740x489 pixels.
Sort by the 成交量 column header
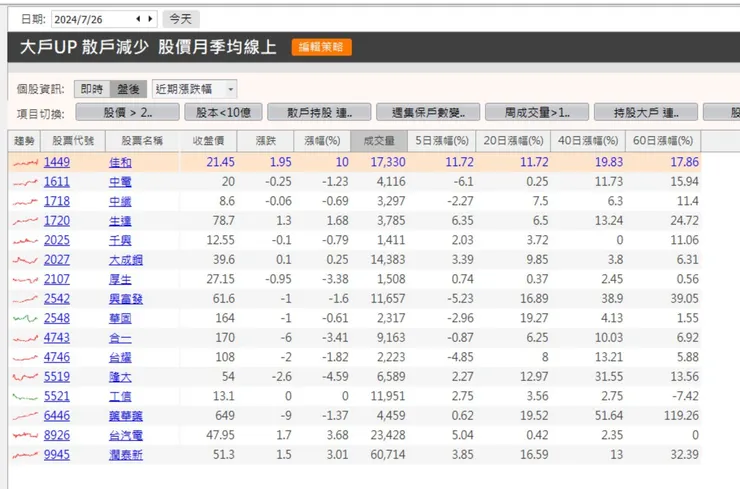point(379,141)
